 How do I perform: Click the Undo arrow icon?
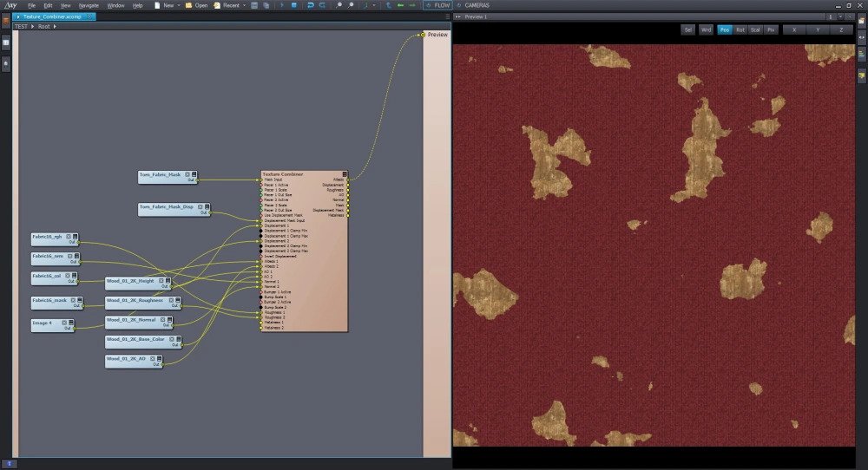pos(311,5)
